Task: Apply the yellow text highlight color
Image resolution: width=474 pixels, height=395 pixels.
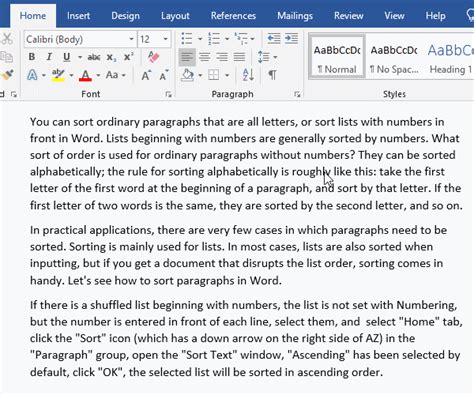Action: click(58, 75)
